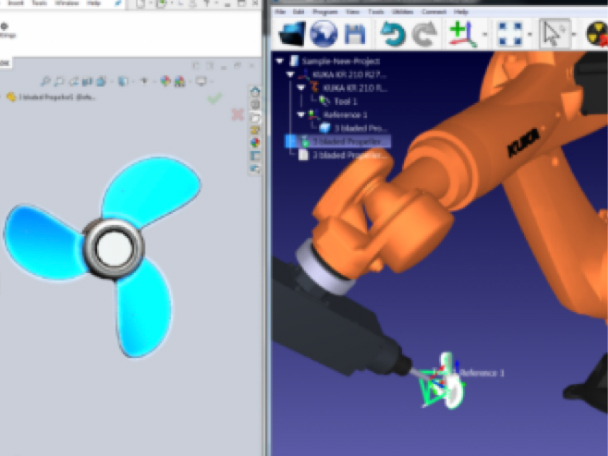Viewport: 608px width, 456px height.
Task: Select the highlighted 3 bladed Propeller program item
Action: click(347, 142)
